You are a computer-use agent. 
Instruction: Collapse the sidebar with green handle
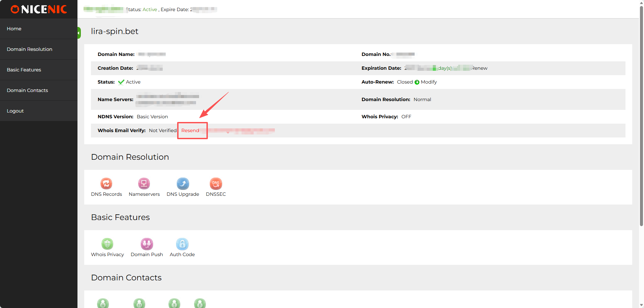pos(79,33)
